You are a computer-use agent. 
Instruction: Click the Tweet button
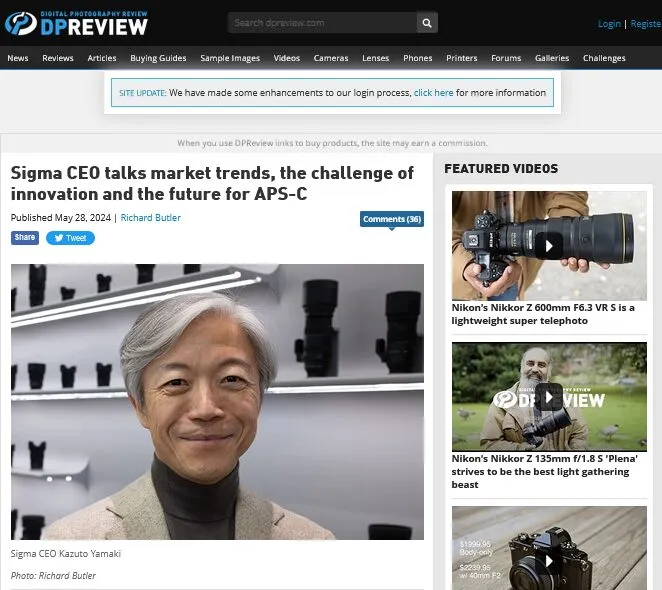click(x=70, y=238)
